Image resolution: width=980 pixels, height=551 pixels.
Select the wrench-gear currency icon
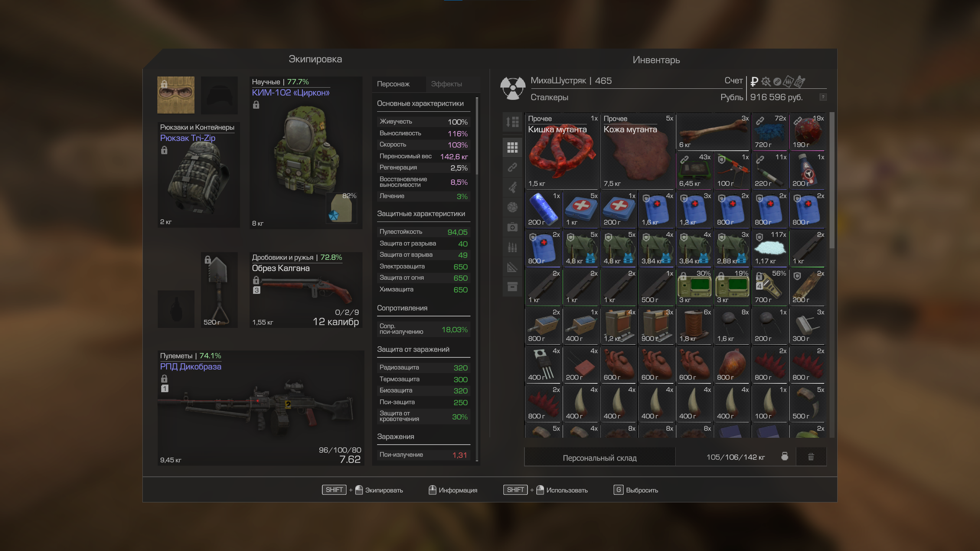(766, 82)
